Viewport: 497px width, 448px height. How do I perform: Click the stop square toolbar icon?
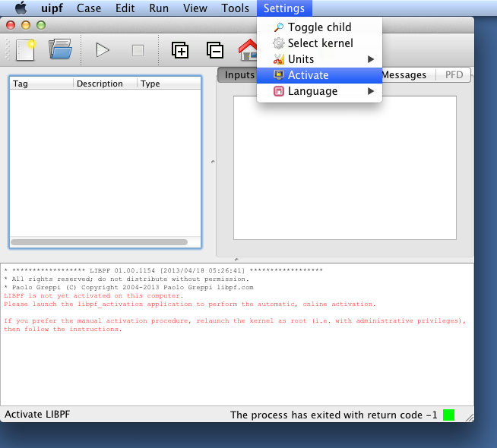coord(138,50)
